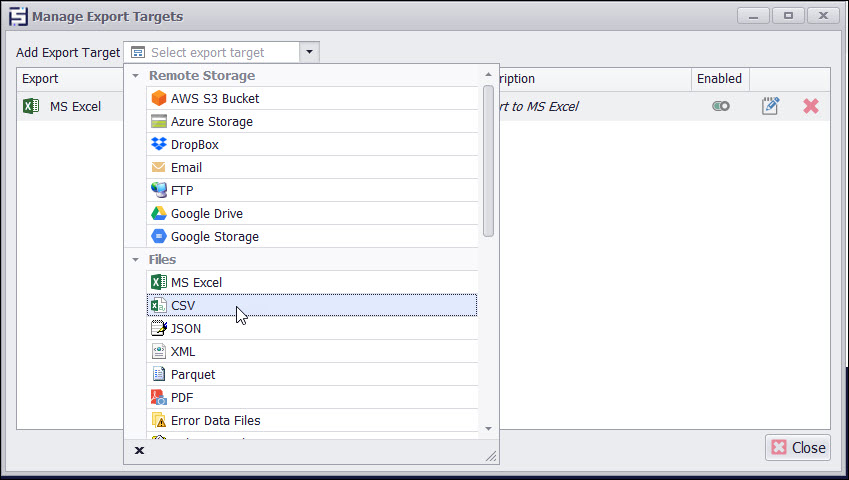The image size is (849, 480).
Task: Click the FTP globe icon
Action: click(158, 190)
